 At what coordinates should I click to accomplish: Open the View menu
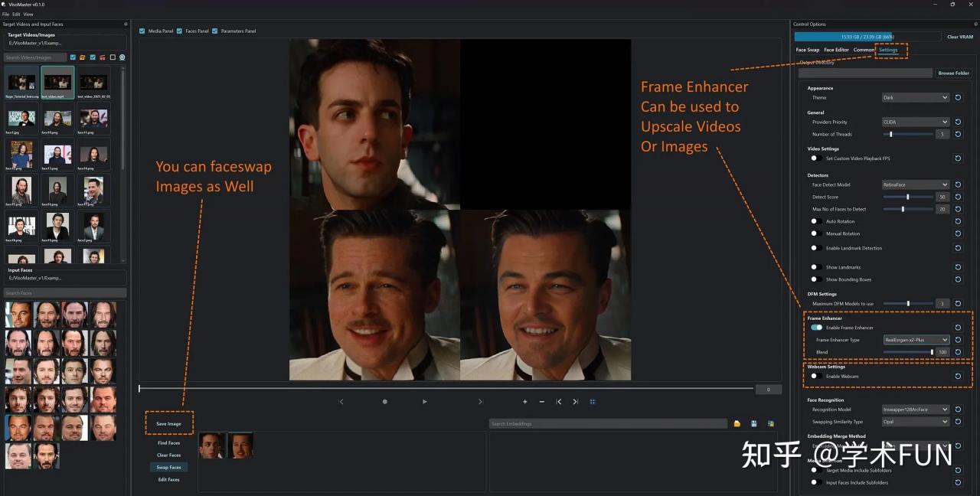click(x=28, y=14)
